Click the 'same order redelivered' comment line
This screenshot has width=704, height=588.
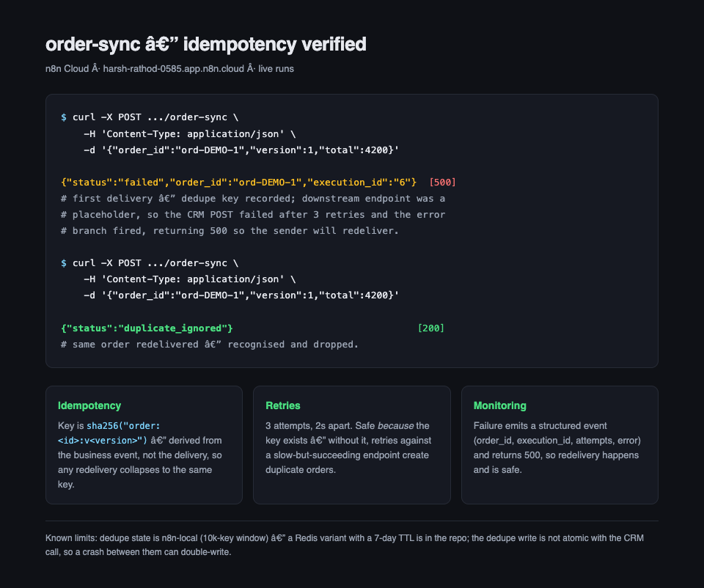(210, 345)
